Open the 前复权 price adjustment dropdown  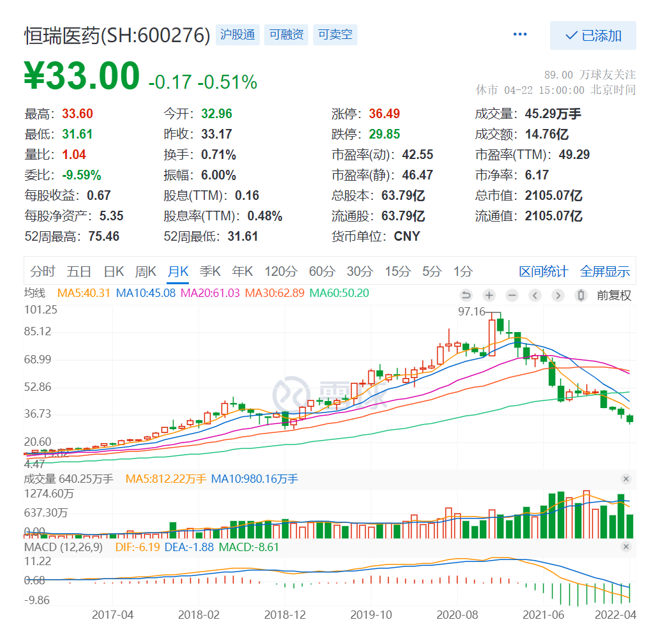point(613,295)
